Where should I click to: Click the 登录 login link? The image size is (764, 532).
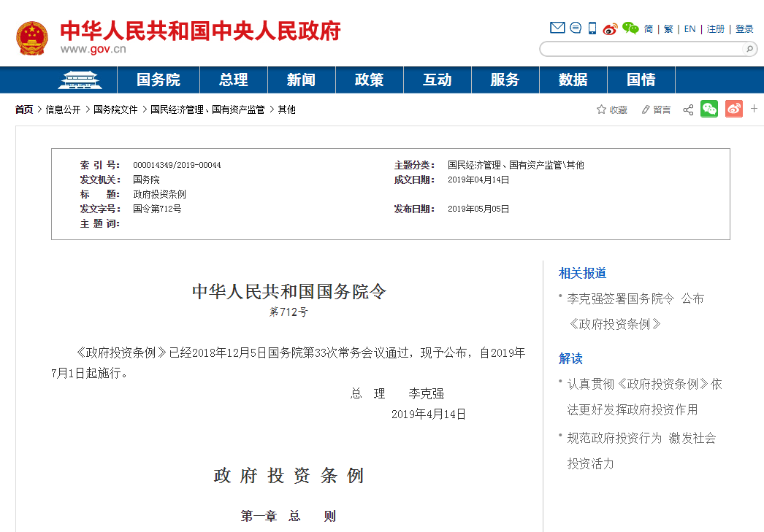[744, 28]
